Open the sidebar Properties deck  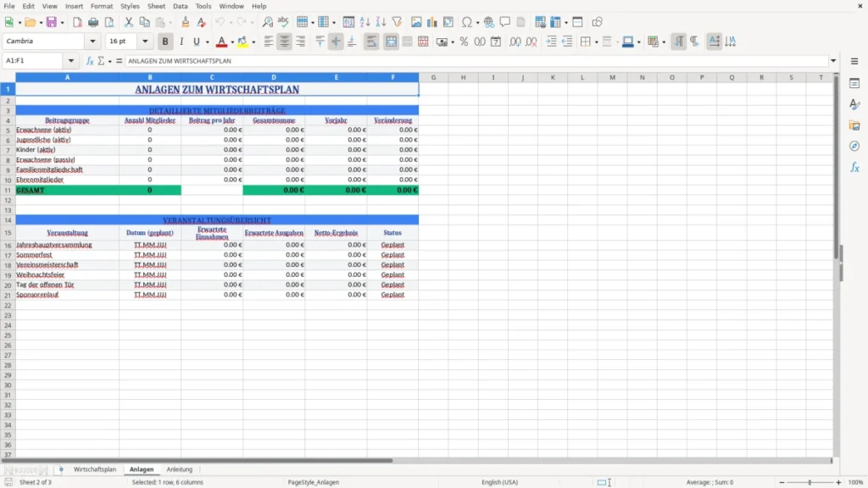854,83
